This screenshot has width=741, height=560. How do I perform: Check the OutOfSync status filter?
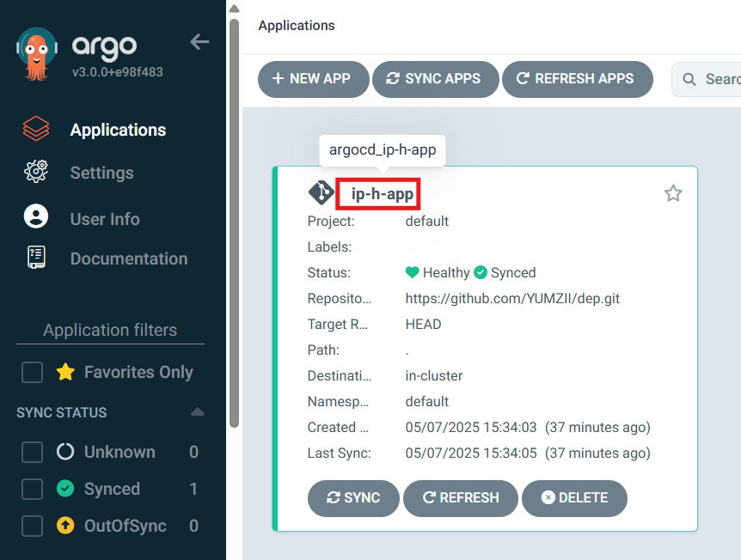[x=32, y=526]
